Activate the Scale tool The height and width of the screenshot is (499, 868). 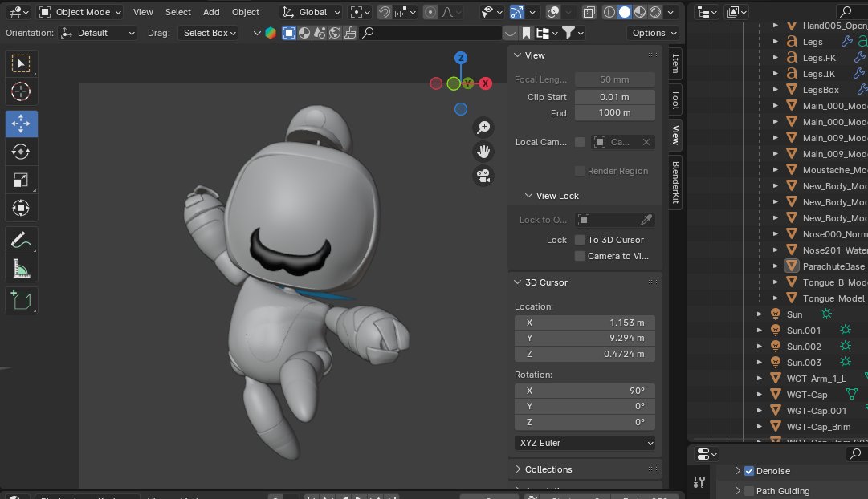pos(21,180)
